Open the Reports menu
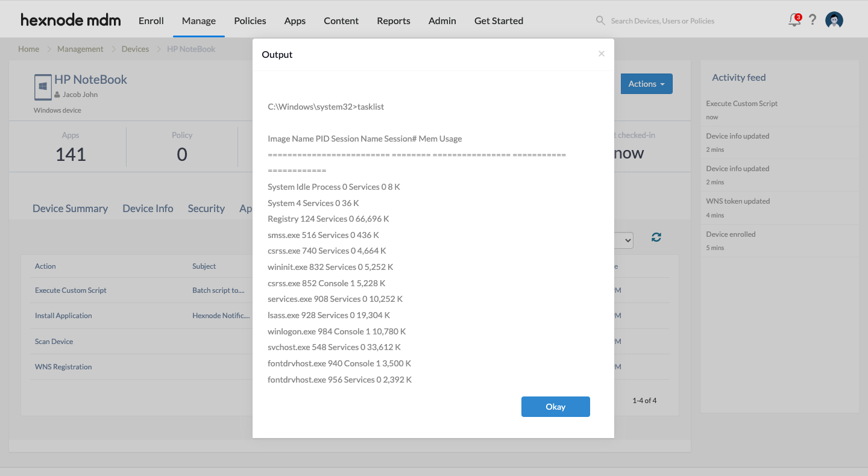868x476 pixels. [394, 20]
